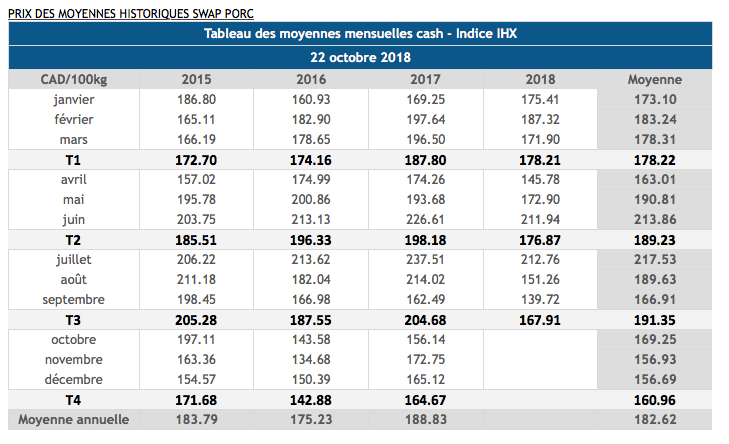
Task: Select the 2017 column header
Action: click(426, 79)
